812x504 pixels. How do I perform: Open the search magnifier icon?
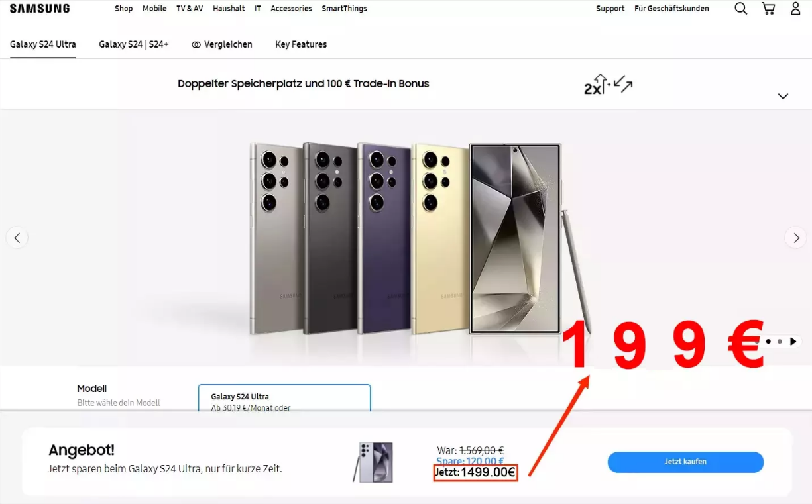click(x=741, y=9)
